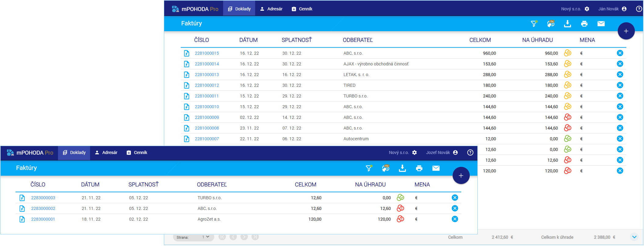Open invoice 2281000011 link
Viewport: 644px width, 246px height.
tap(207, 96)
